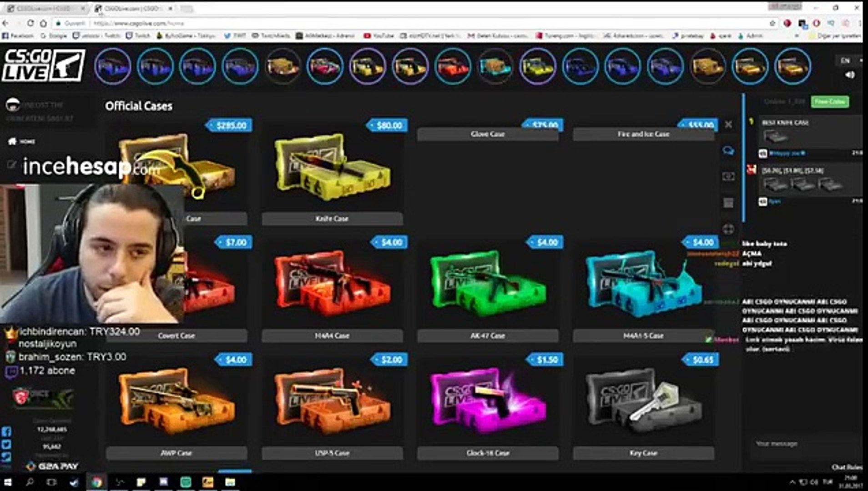Click the orange USP-S case image

click(332, 401)
